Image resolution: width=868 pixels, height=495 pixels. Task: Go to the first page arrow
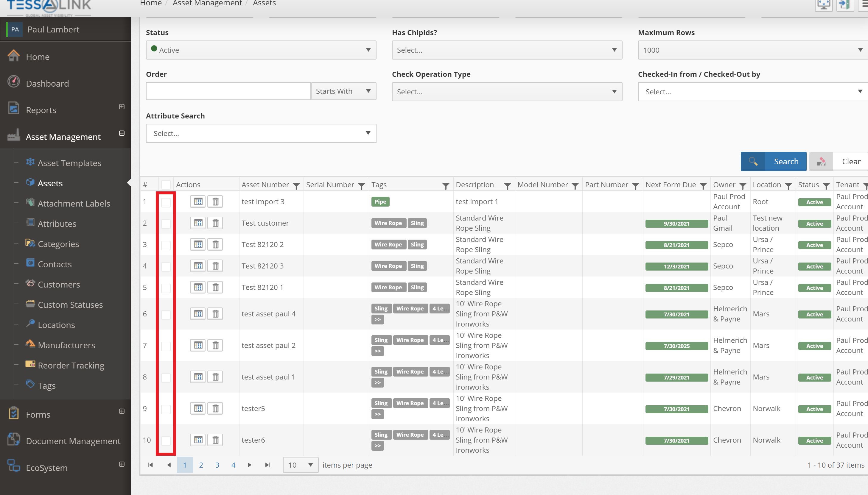(x=150, y=465)
